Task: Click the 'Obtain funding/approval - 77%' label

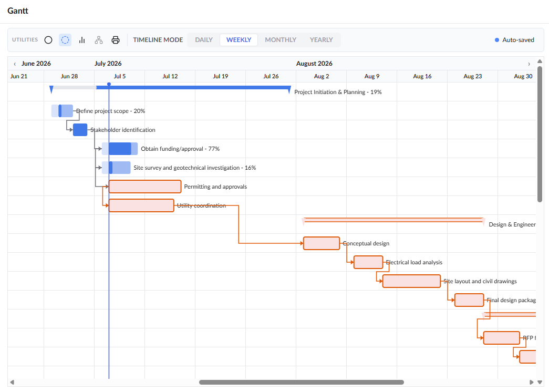Action: (180, 149)
